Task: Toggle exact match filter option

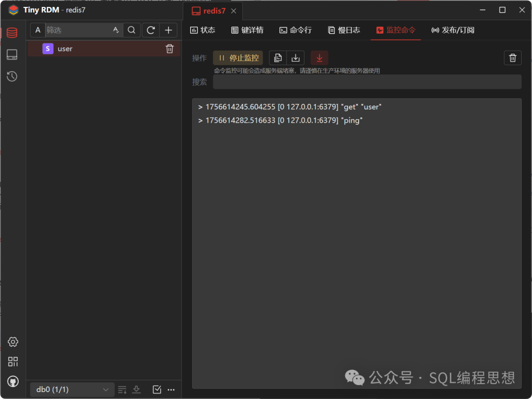Action: [116, 30]
